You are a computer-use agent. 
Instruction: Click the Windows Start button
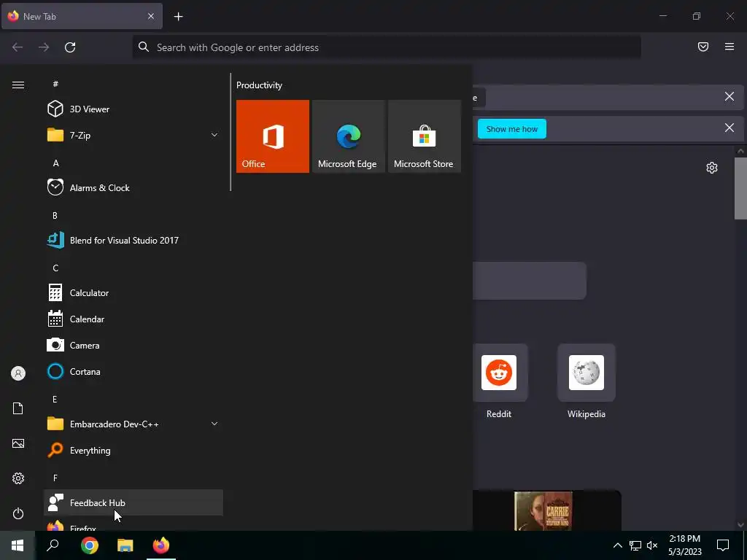point(18,545)
